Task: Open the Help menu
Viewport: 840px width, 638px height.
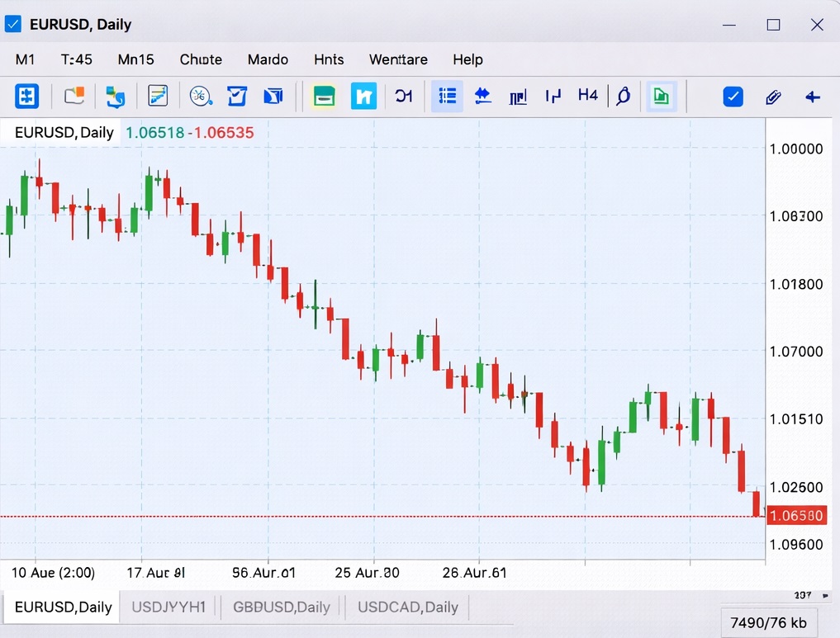Action: click(x=467, y=59)
